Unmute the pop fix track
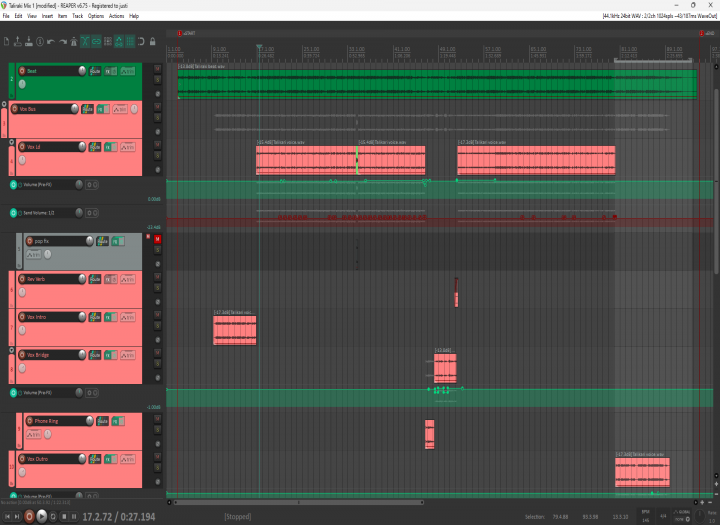The height and width of the screenshot is (525, 720). click(x=158, y=239)
